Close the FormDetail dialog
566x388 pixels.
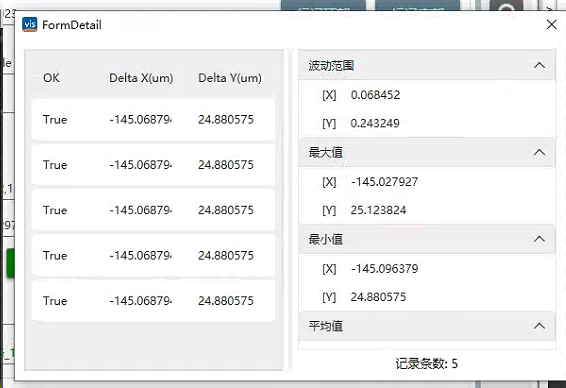coord(551,25)
